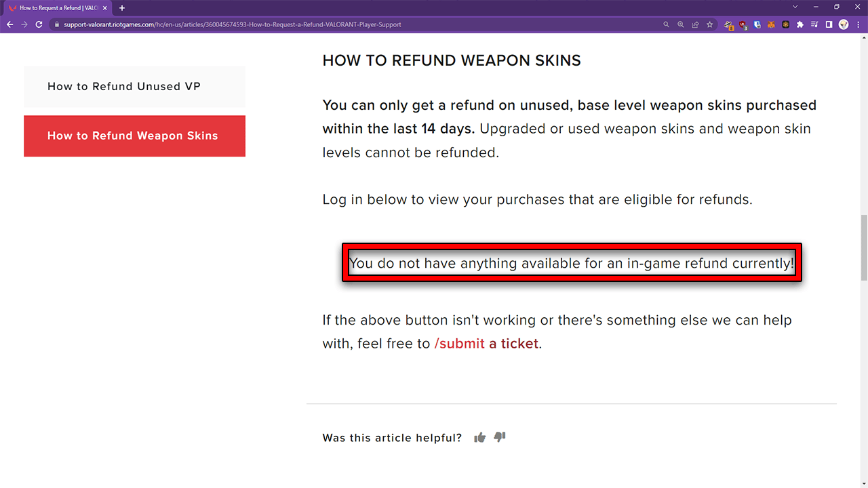Open the media controls icon
The image size is (868, 488).
coord(814,24)
